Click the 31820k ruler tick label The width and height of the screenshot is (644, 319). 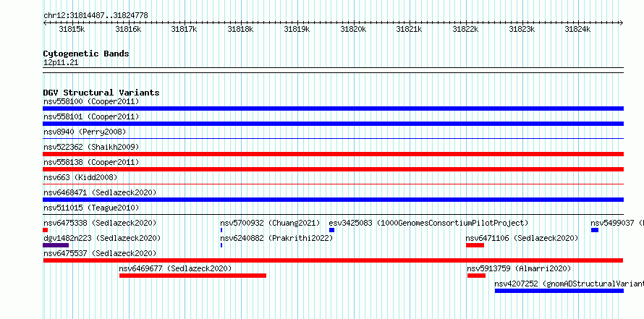coord(353,29)
